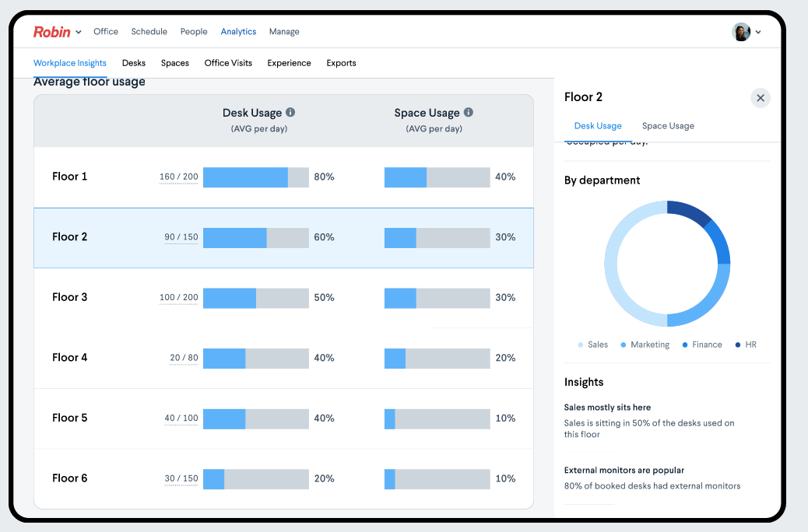This screenshot has width=808, height=532.
Task: Expand the chevron next to Robin logo
Action: point(79,32)
